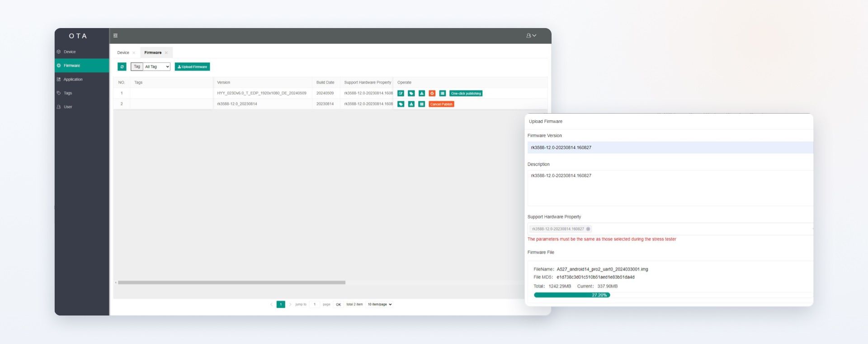Click the Firmware Version input field

[670, 148]
